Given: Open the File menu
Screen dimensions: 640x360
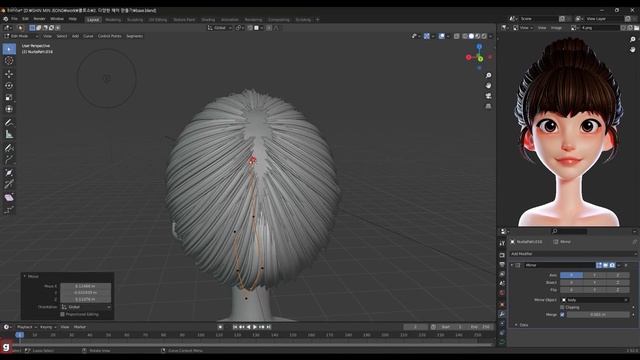Looking at the screenshot, I should point(14,19).
